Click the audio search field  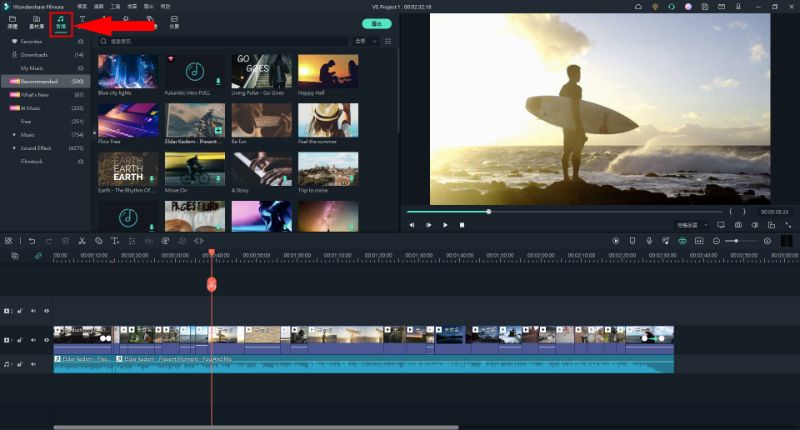coord(223,41)
